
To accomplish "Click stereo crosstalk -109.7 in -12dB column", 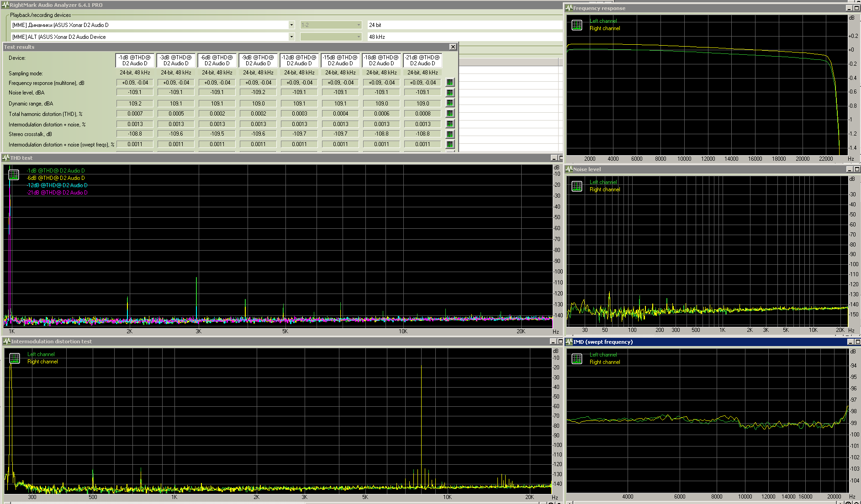I will [299, 134].
